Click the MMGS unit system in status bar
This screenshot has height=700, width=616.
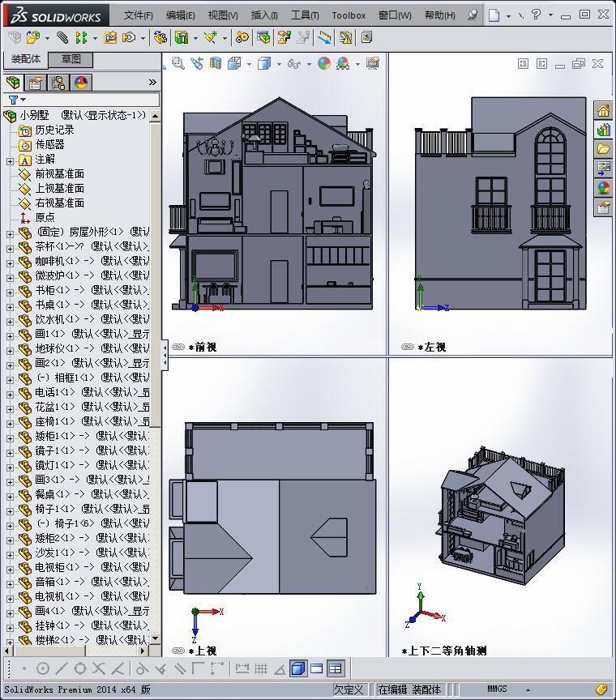point(497,689)
